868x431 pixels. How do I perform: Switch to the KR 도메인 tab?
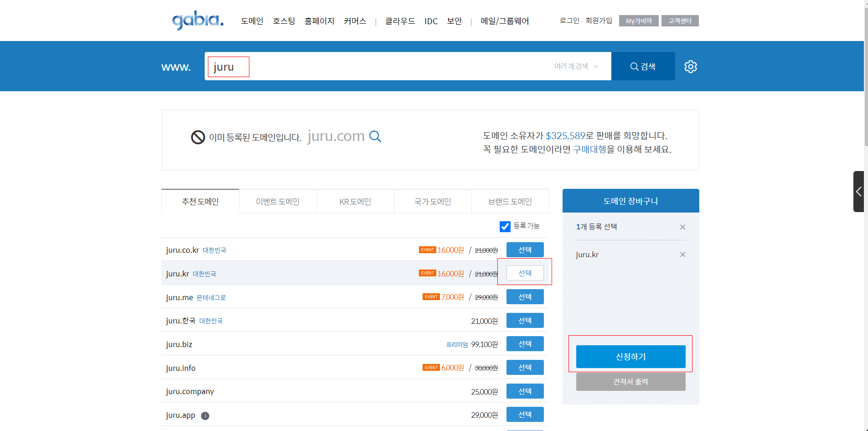click(x=355, y=201)
